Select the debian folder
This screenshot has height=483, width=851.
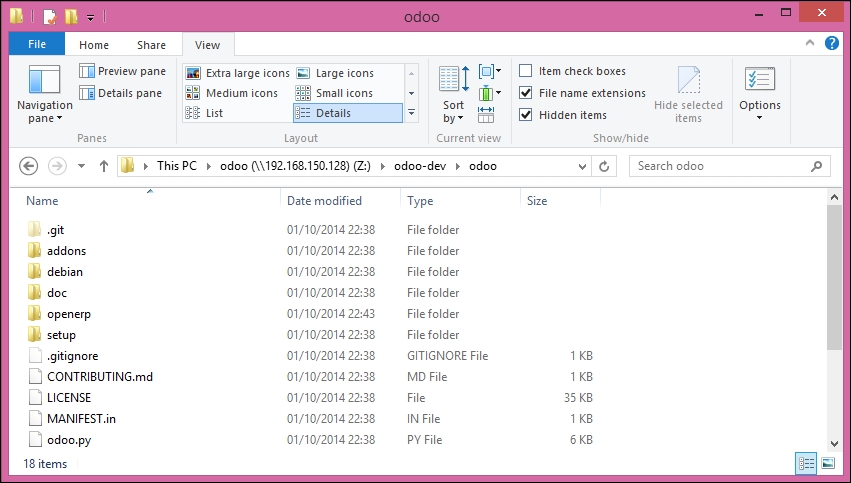pos(65,272)
